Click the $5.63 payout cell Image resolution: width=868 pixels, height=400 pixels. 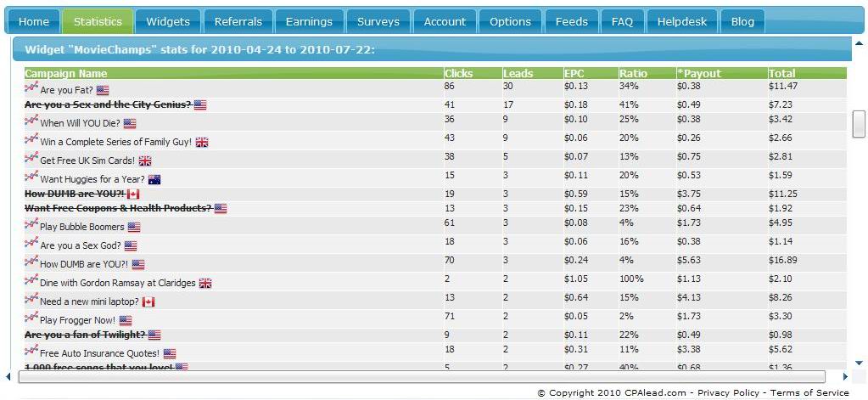tap(689, 260)
